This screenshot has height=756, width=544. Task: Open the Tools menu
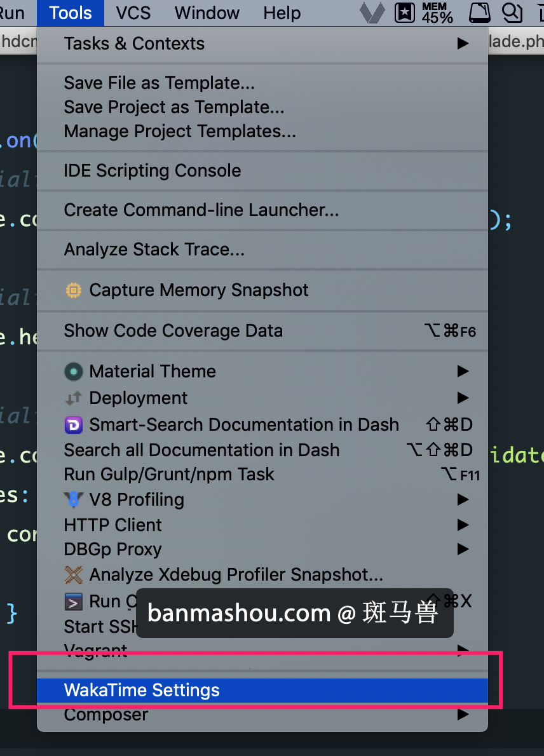tap(71, 13)
